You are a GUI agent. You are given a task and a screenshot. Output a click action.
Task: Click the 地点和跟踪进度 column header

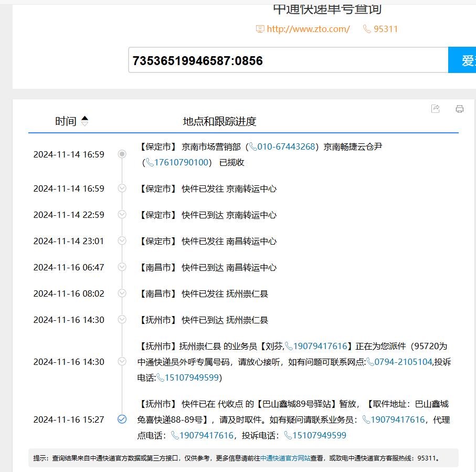[x=219, y=121]
